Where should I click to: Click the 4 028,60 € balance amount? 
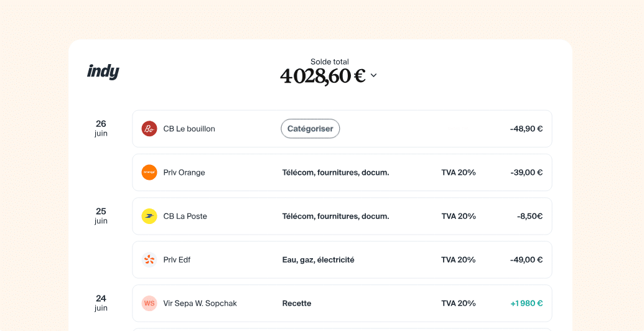(322, 76)
